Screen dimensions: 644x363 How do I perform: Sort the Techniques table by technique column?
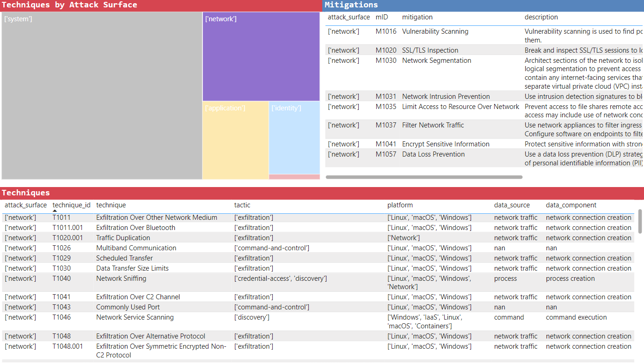(110, 205)
